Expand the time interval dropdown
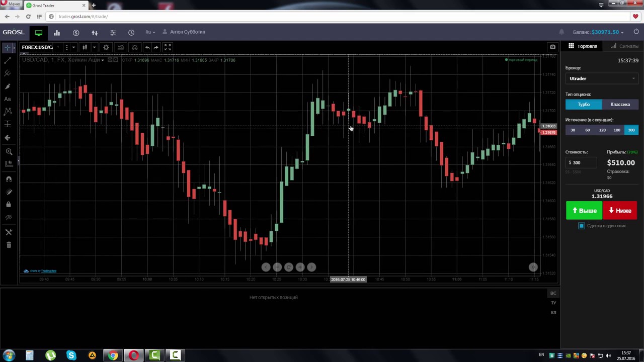This screenshot has height=362, width=644. pyautogui.click(x=73, y=47)
